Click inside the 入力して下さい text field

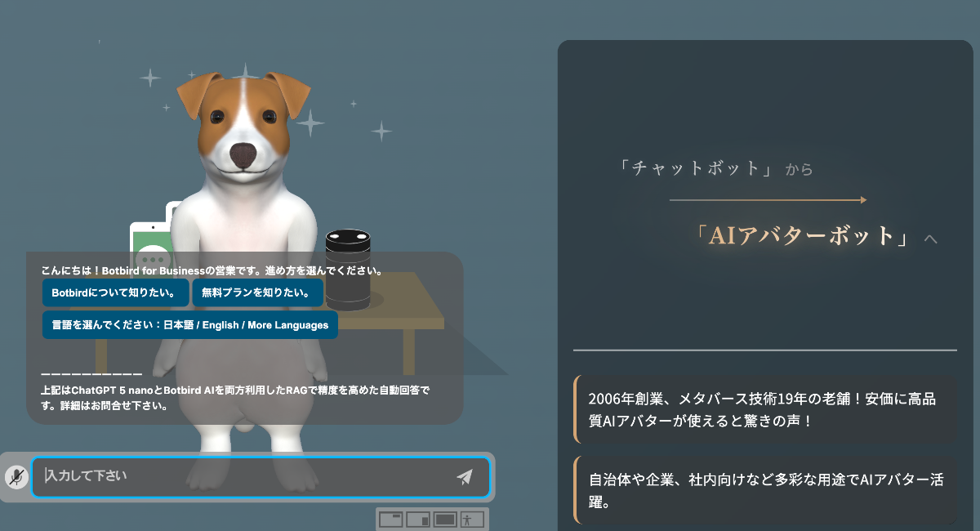point(245,476)
